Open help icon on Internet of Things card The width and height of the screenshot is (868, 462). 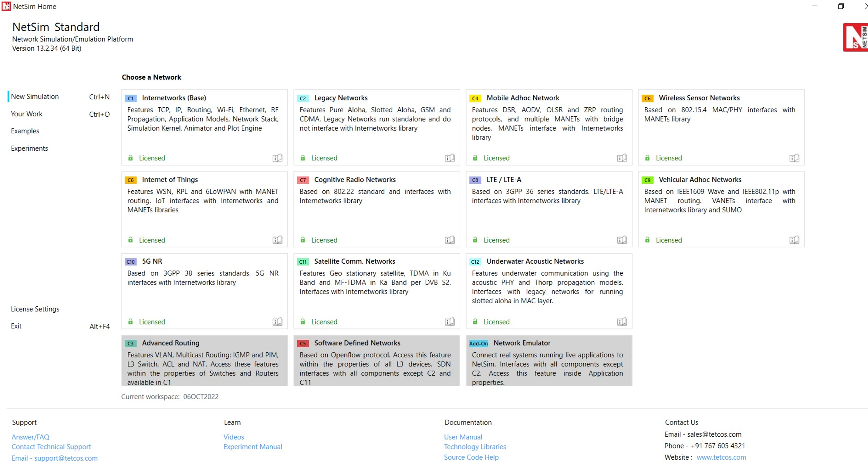click(277, 240)
